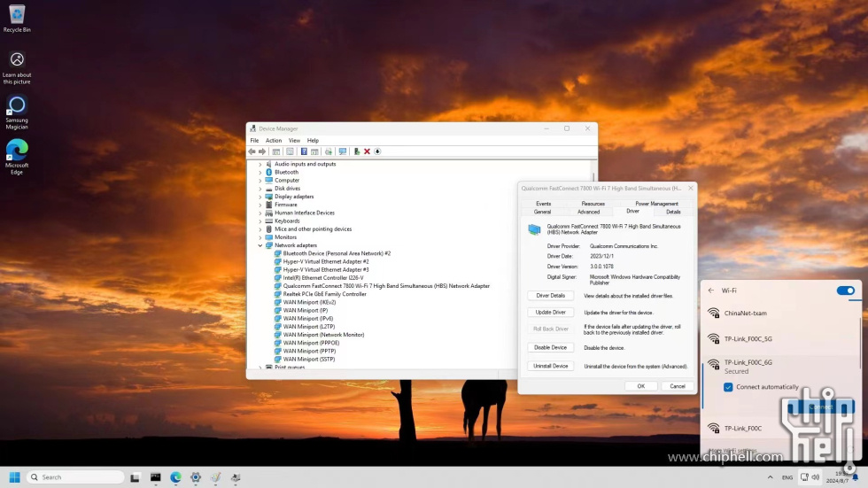Expand the Keyboards category
868x488 pixels.
260,221
